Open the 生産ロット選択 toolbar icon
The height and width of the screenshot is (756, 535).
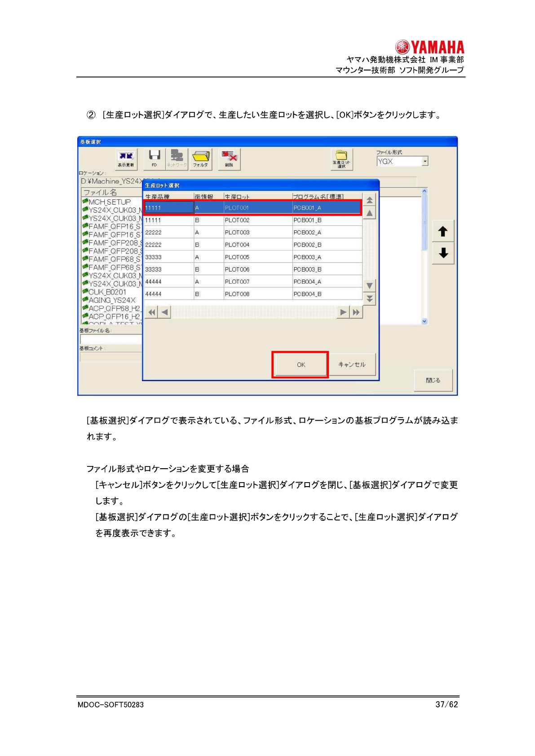coord(342,159)
